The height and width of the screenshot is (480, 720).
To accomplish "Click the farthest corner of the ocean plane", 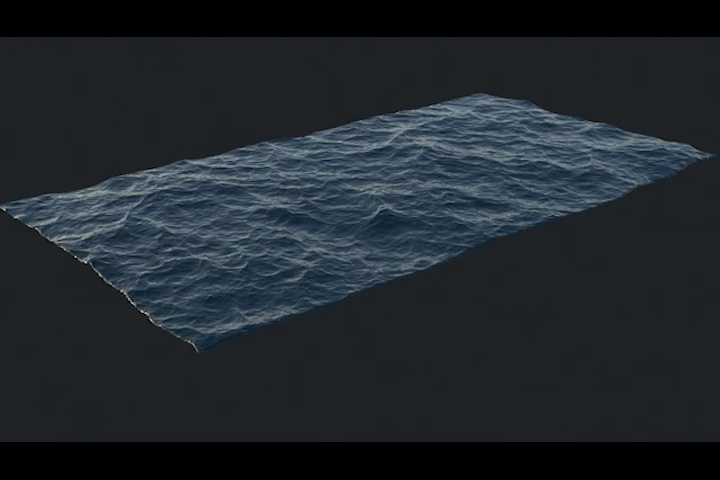I will click(478, 95).
